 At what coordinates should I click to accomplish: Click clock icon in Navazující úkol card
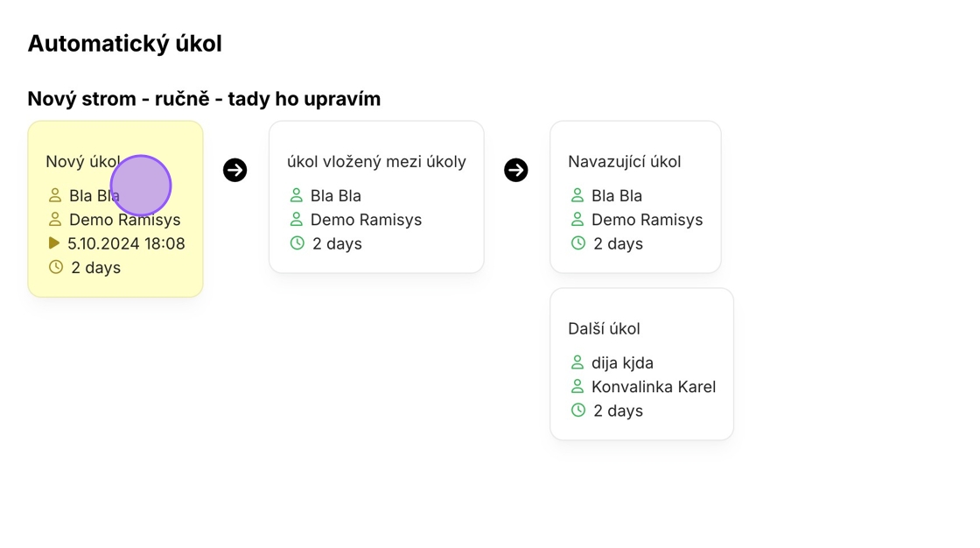pos(578,243)
